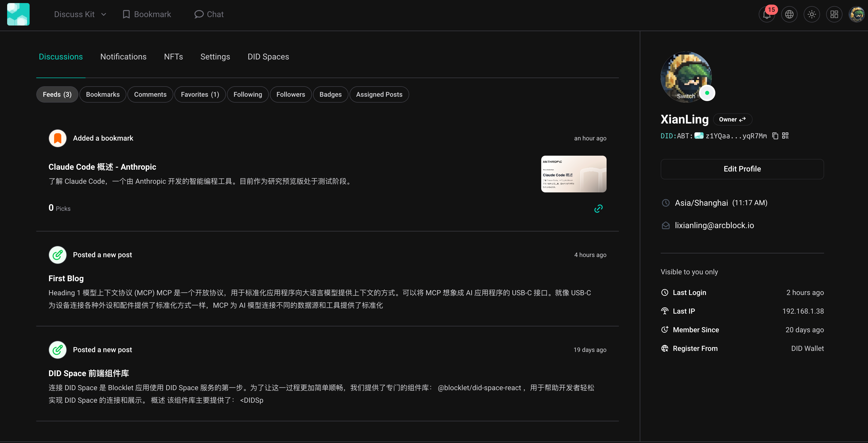This screenshot has height=443, width=868.
Task: Open the notifications bell icon
Action: [x=767, y=15]
